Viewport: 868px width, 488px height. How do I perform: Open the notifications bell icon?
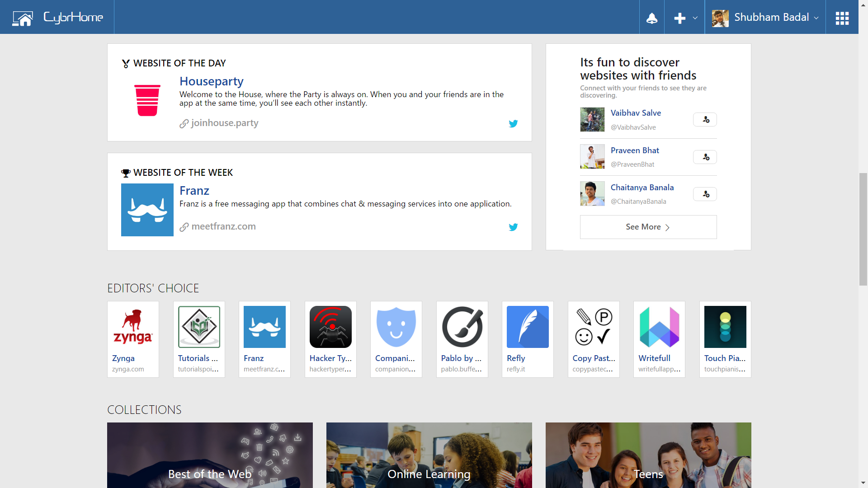pyautogui.click(x=651, y=18)
